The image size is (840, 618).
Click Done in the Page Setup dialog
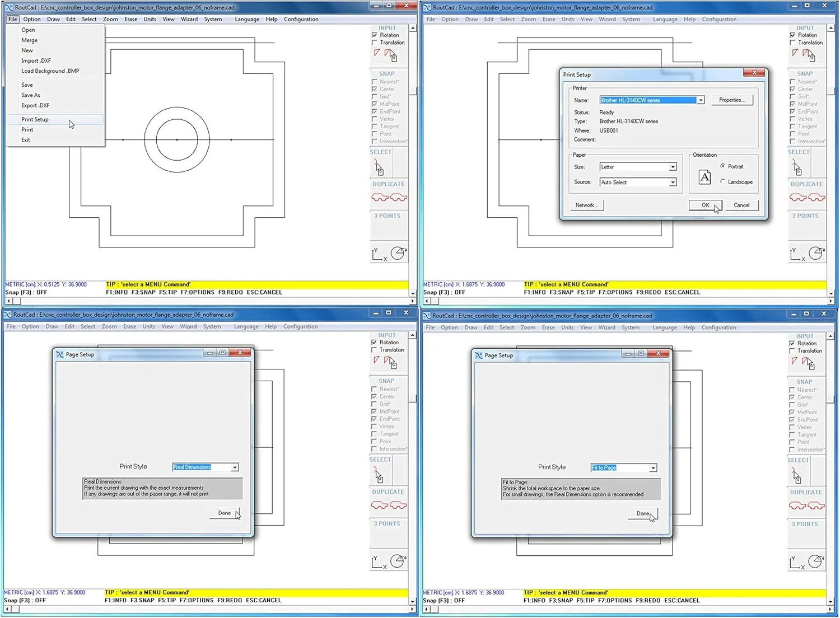(642, 513)
